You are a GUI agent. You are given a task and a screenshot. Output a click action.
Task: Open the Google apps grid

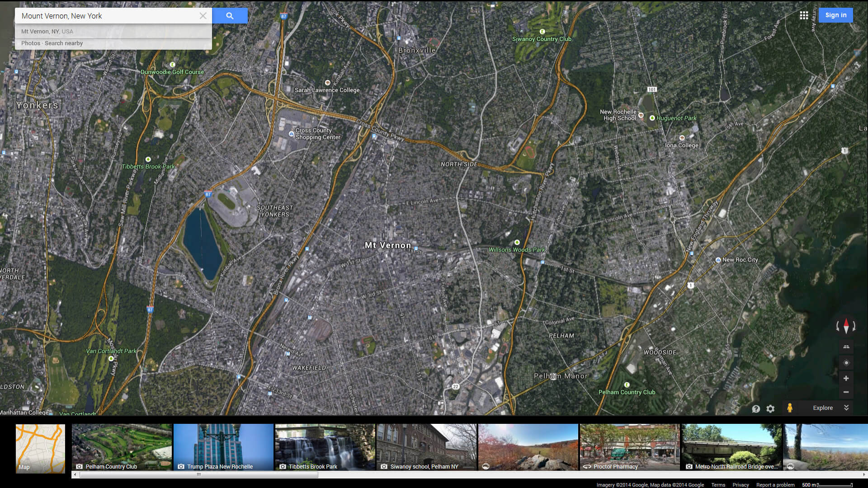(x=804, y=15)
